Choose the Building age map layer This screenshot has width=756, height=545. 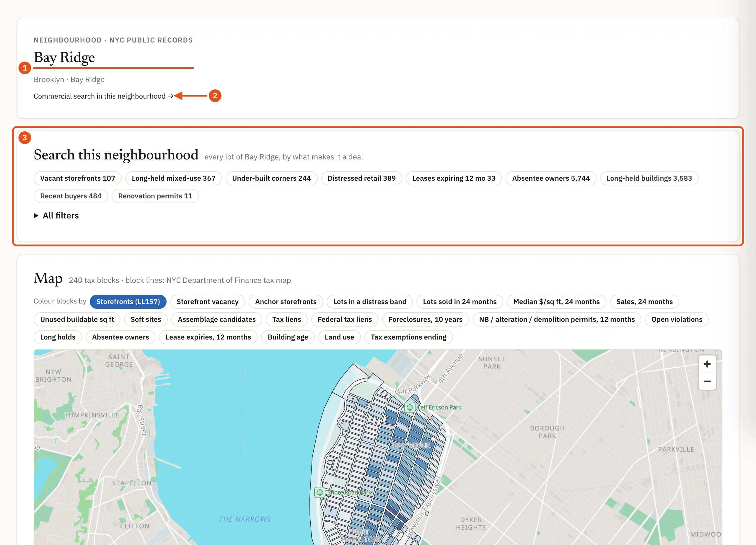point(288,337)
